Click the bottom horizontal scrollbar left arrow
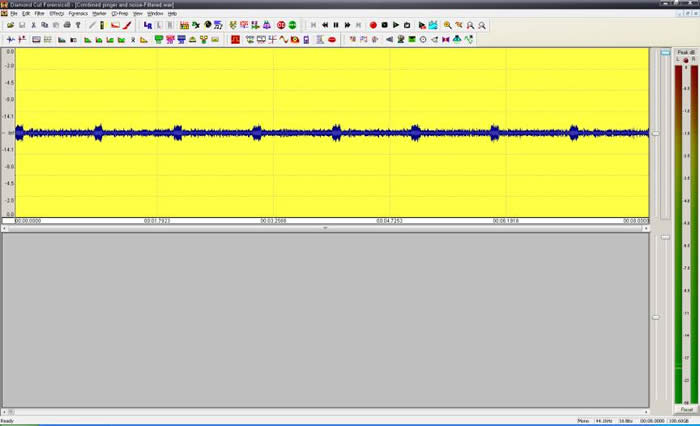This screenshot has height=426, width=700. tap(4, 412)
